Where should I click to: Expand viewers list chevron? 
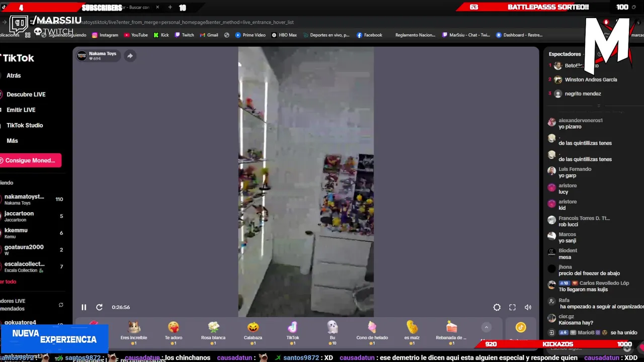[x=599, y=106]
